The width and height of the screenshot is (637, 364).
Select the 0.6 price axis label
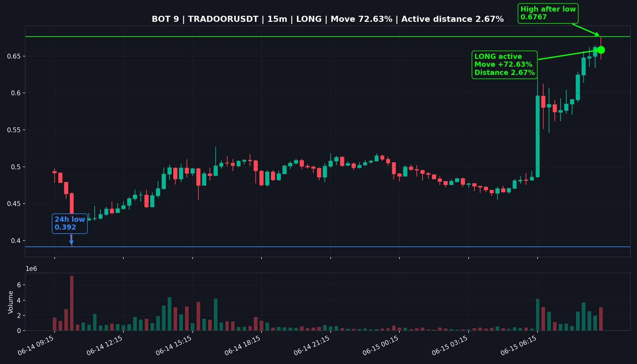(16, 93)
